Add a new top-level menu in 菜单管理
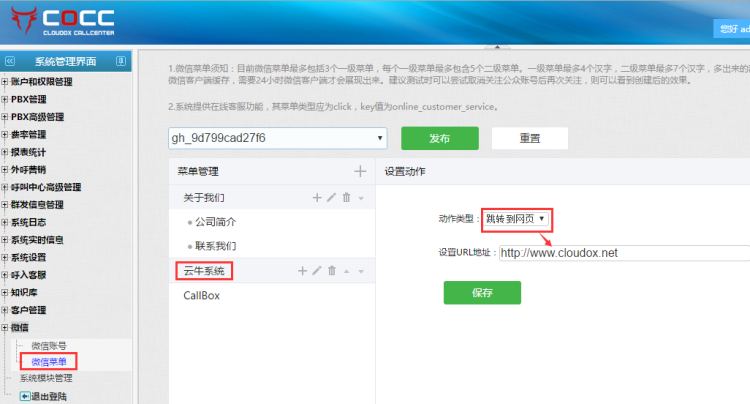The height and width of the screenshot is (404, 750). click(x=360, y=172)
